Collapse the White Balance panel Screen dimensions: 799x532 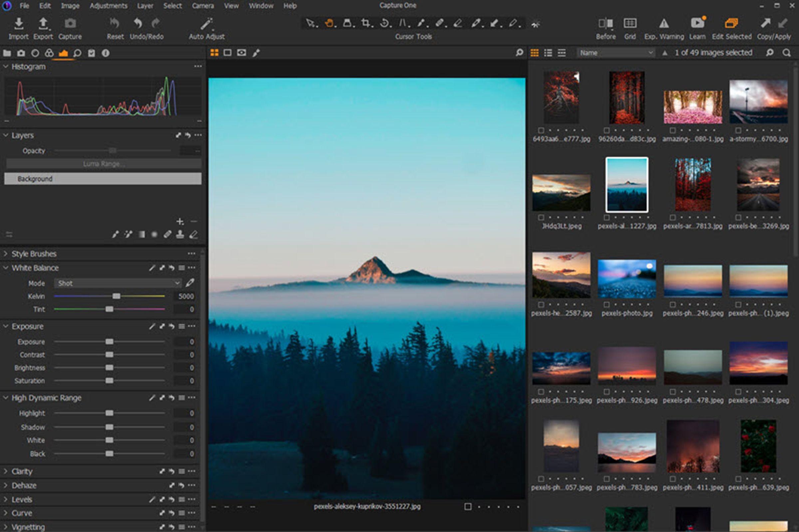coord(6,268)
